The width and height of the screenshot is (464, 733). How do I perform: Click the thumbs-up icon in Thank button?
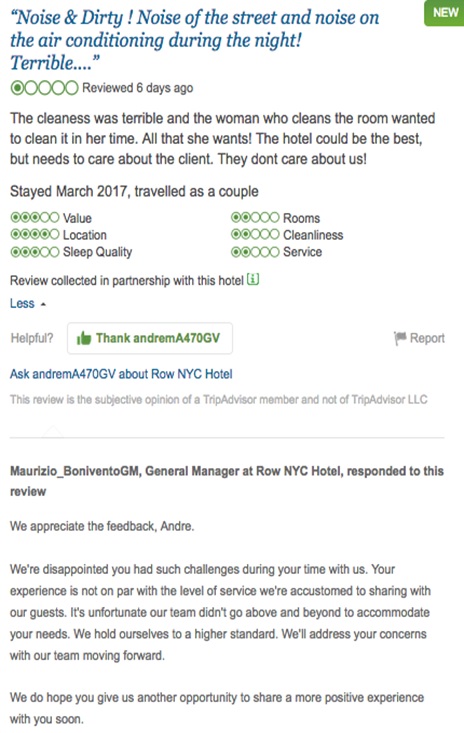(84, 338)
